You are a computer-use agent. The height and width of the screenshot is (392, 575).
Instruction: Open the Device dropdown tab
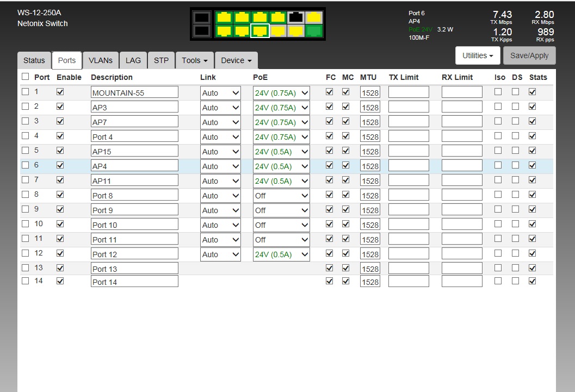tap(236, 60)
